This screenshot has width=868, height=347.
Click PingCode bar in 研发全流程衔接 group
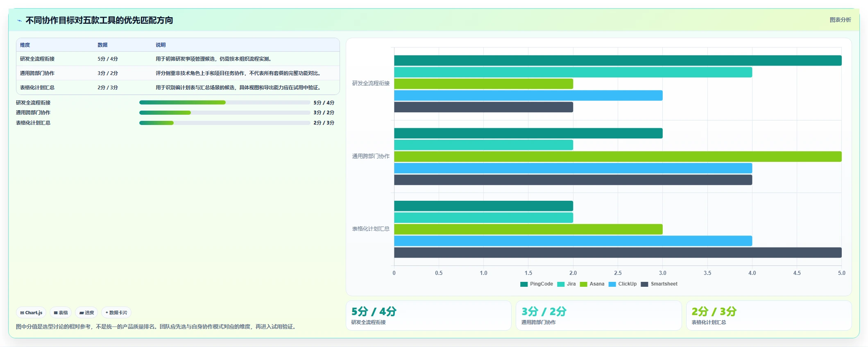tap(618, 61)
